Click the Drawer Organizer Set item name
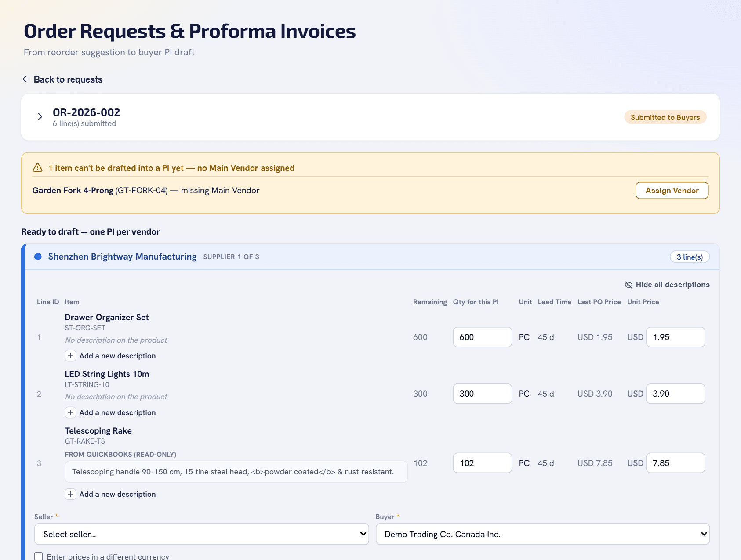741x560 pixels. click(107, 317)
